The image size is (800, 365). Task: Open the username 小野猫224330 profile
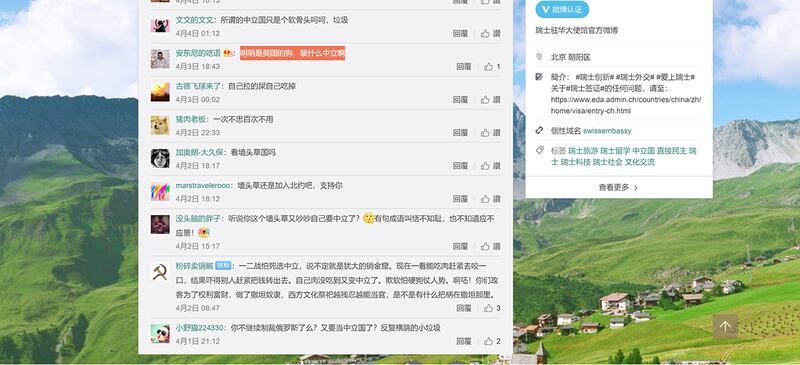(x=199, y=328)
